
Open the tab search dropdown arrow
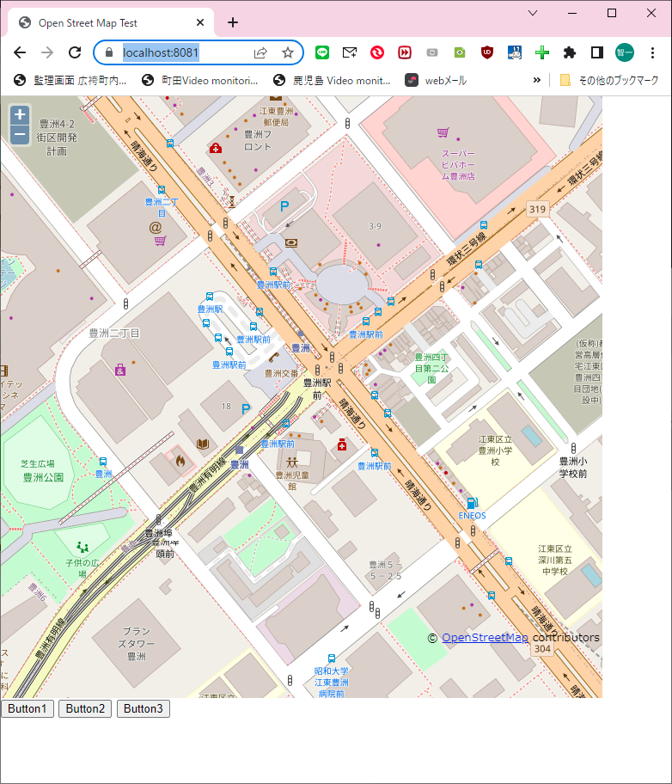[x=533, y=13]
